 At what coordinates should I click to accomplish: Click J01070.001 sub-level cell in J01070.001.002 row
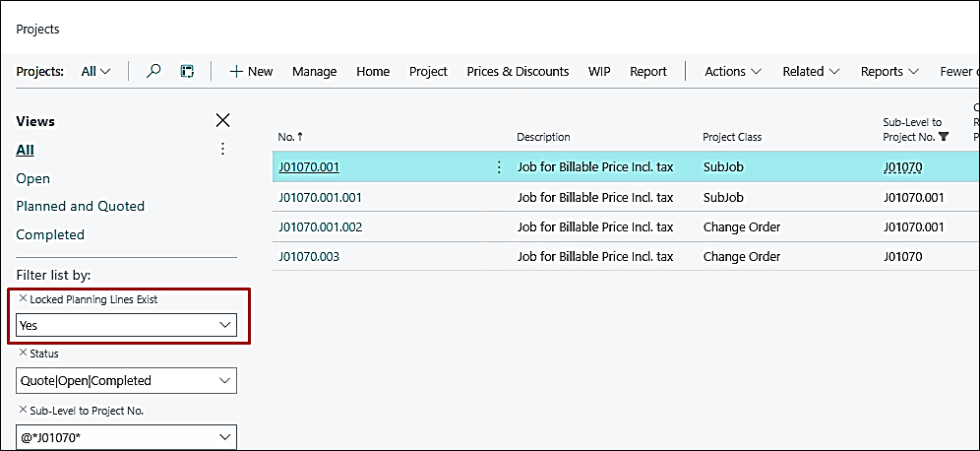913,227
